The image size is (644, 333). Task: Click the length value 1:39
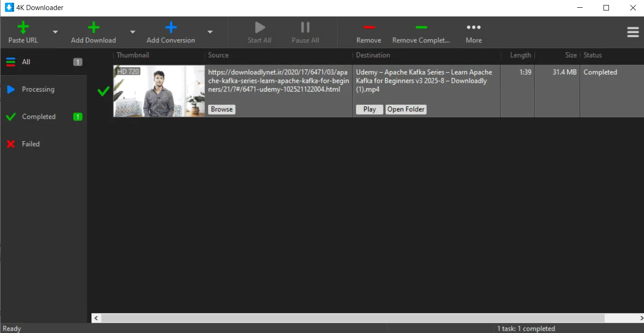[526, 72]
